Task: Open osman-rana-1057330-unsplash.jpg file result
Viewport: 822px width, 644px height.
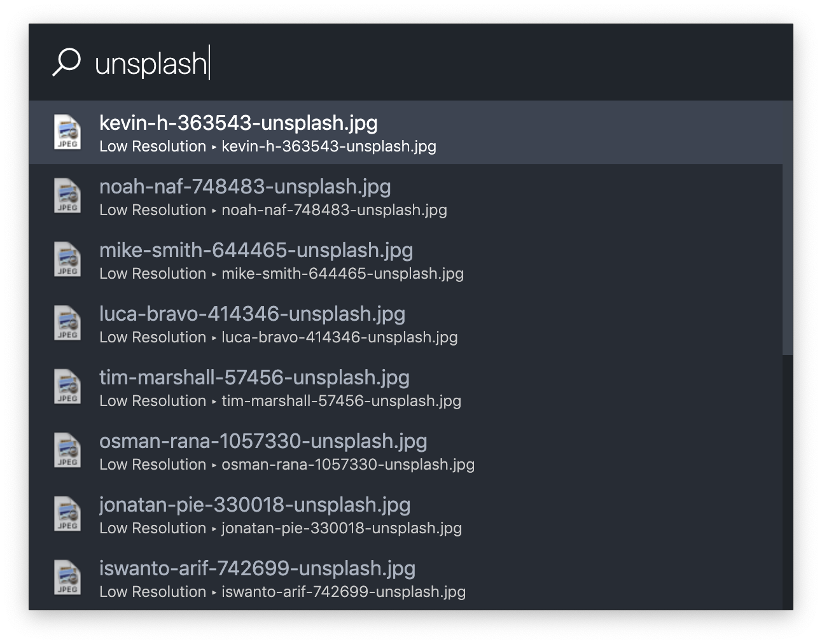Action: click(405, 451)
